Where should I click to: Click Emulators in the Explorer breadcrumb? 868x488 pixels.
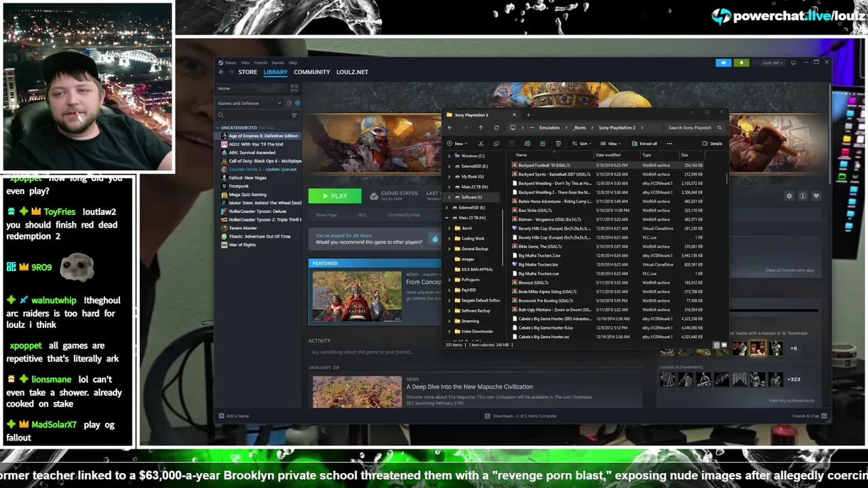pos(549,127)
